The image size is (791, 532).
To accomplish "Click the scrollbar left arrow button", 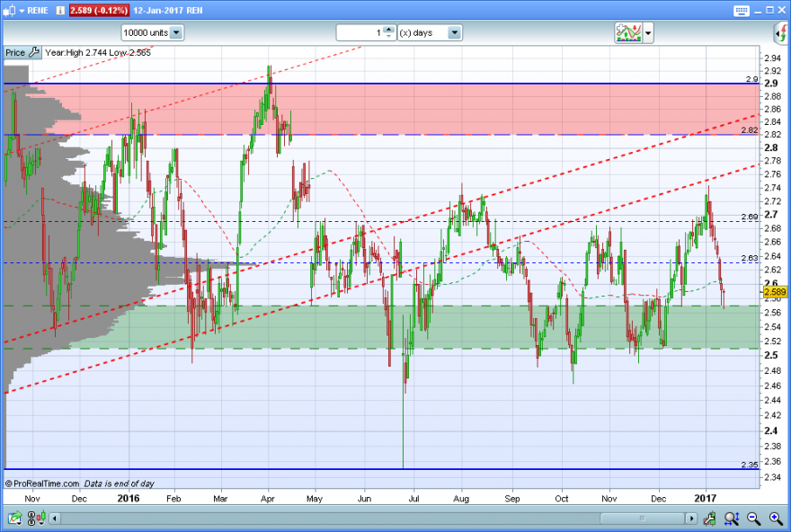I will click(x=55, y=518).
